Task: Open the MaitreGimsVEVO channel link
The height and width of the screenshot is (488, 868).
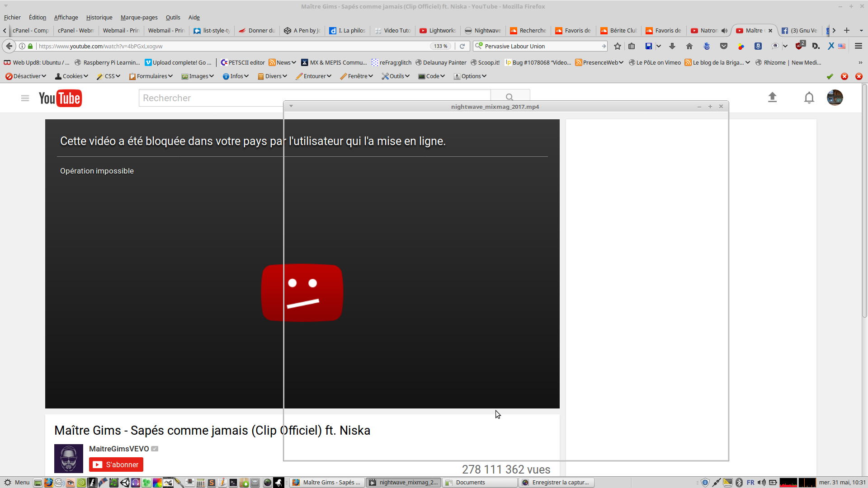Action: pyautogui.click(x=119, y=449)
